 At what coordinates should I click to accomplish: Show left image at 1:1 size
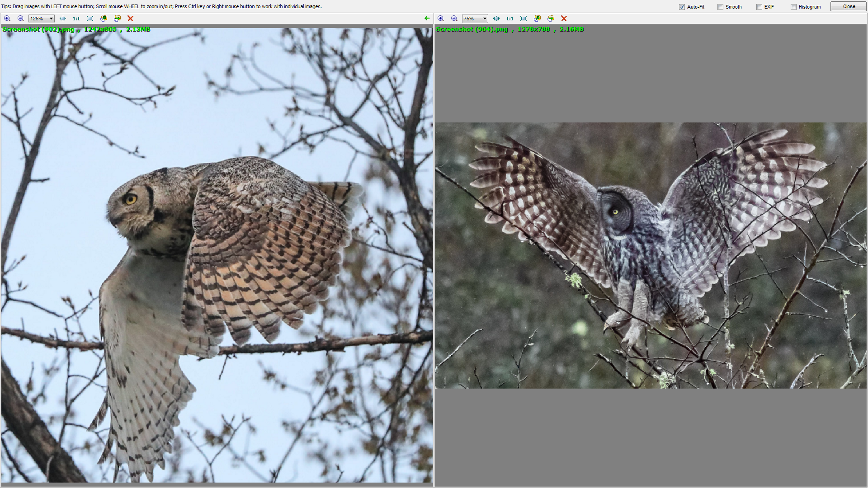(x=76, y=19)
